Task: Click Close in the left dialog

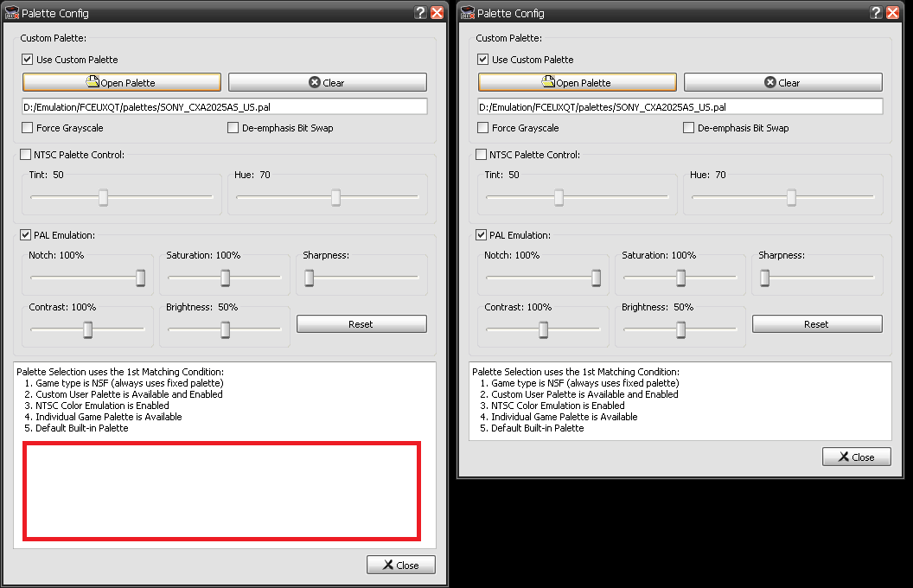Action: (400, 564)
